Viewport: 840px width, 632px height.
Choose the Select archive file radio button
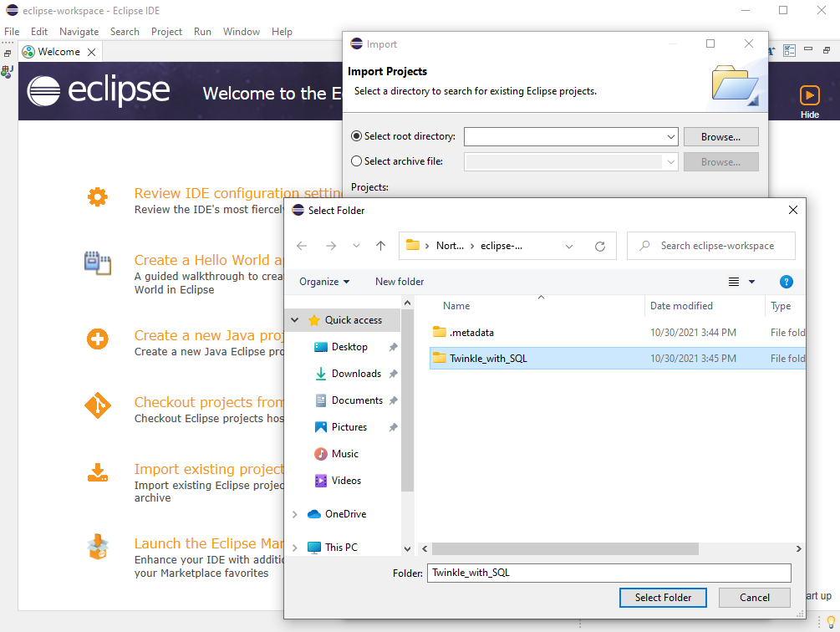(356, 161)
